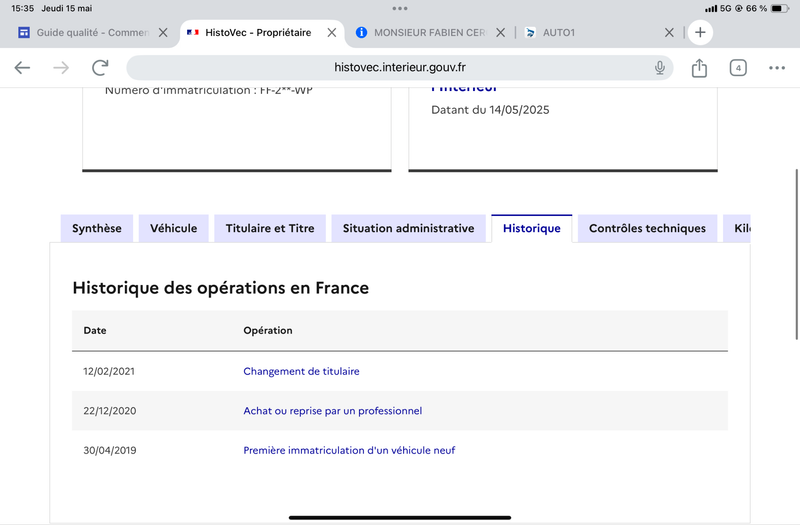Open the Contrôles techniques tab
800x525 pixels.
(x=647, y=228)
